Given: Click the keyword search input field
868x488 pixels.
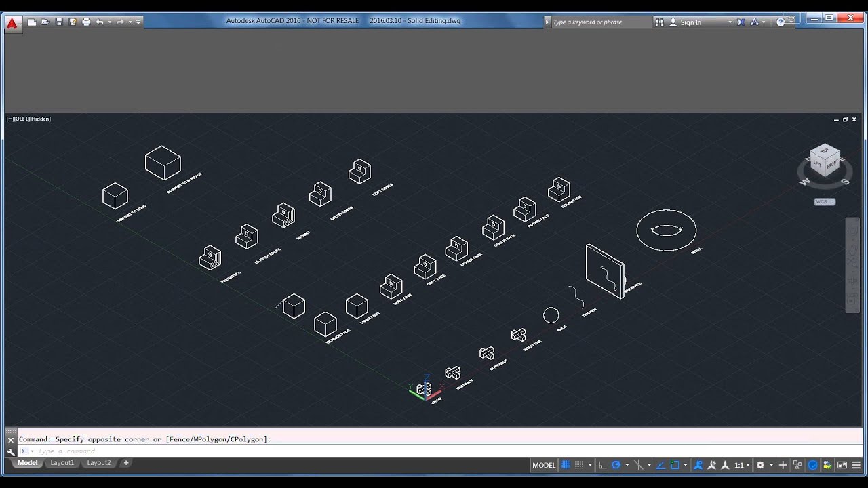Looking at the screenshot, I should point(601,22).
